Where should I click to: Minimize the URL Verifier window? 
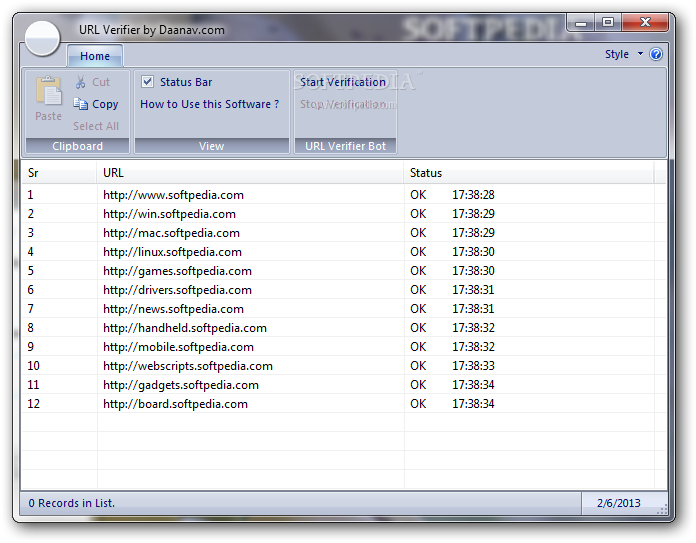tap(581, 23)
